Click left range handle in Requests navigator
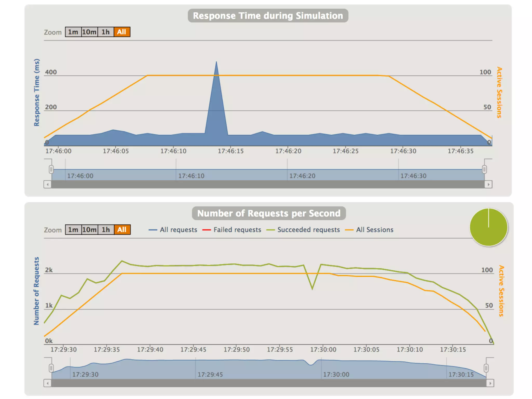Image resolution: width=532 pixels, height=399 pixels. click(51, 368)
